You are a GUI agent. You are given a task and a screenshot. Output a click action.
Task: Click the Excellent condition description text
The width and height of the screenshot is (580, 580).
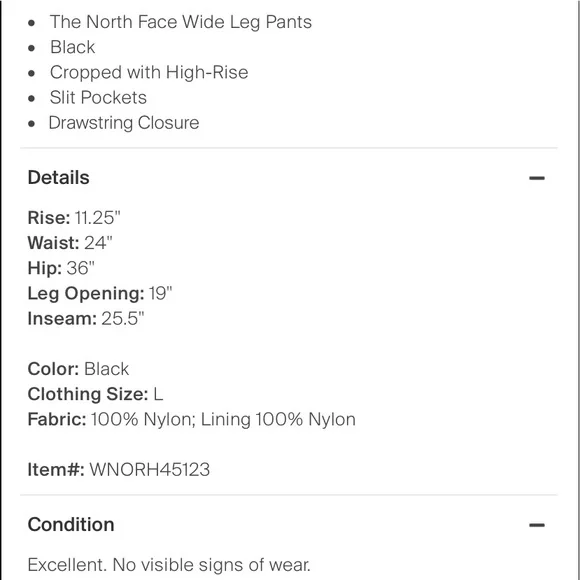click(x=169, y=565)
